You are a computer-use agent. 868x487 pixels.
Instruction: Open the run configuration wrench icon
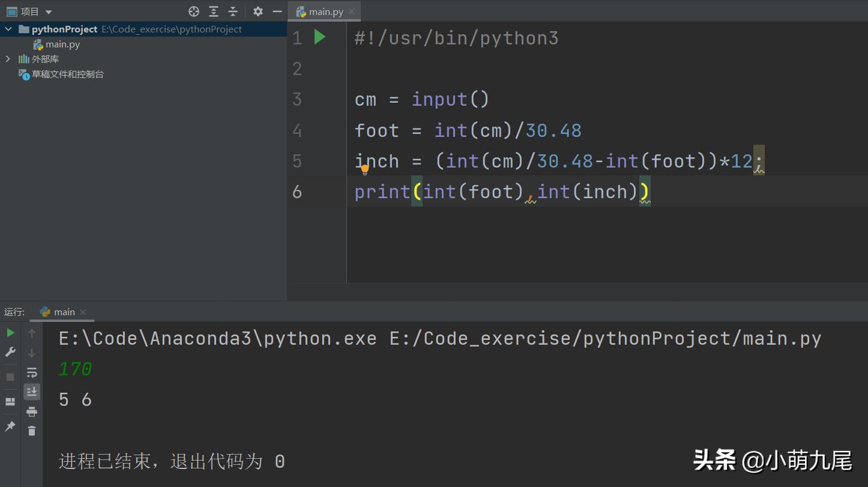click(10, 351)
